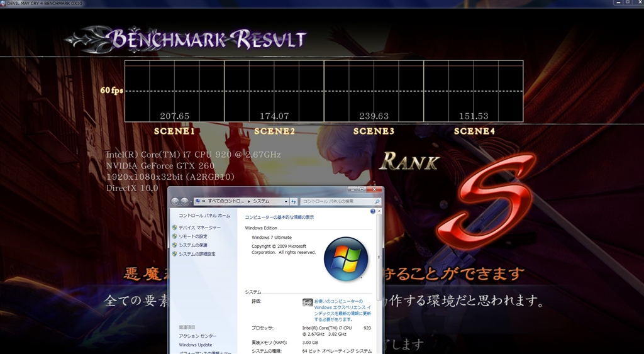Screen dimensions: 644x354
Task: Click the search magnifier in control panel search box
Action: pos(377,201)
